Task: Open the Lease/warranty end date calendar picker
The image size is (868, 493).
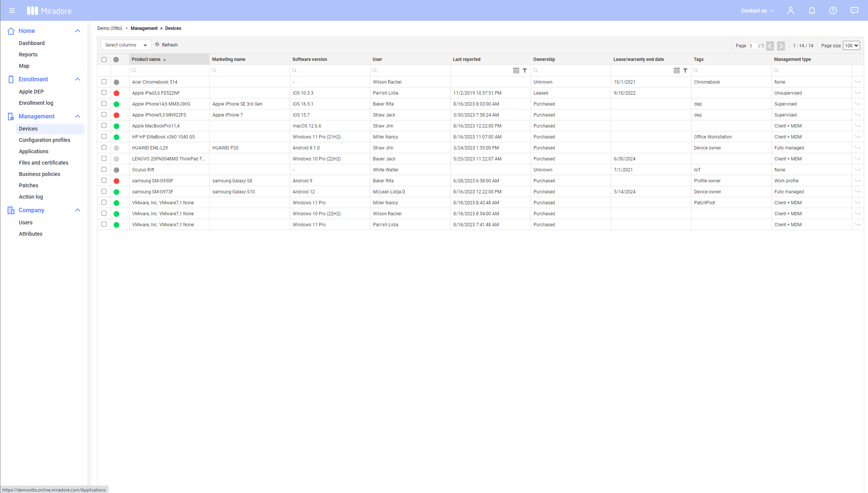Action: [677, 70]
